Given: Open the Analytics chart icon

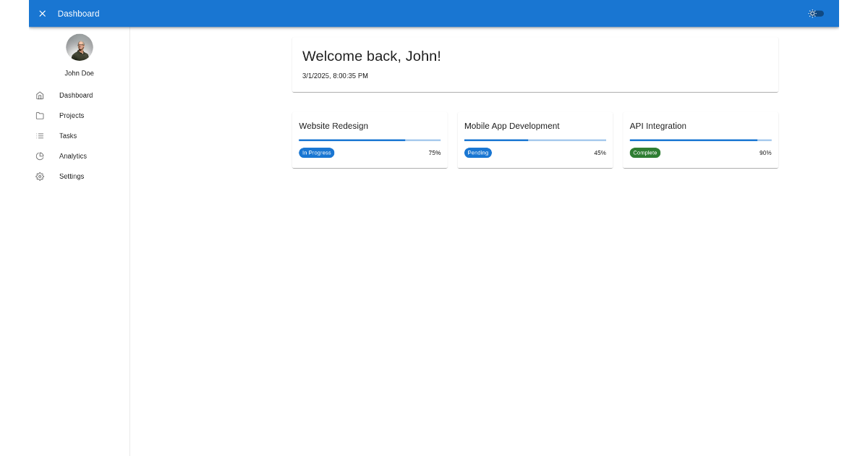Looking at the screenshot, I should click(x=40, y=156).
